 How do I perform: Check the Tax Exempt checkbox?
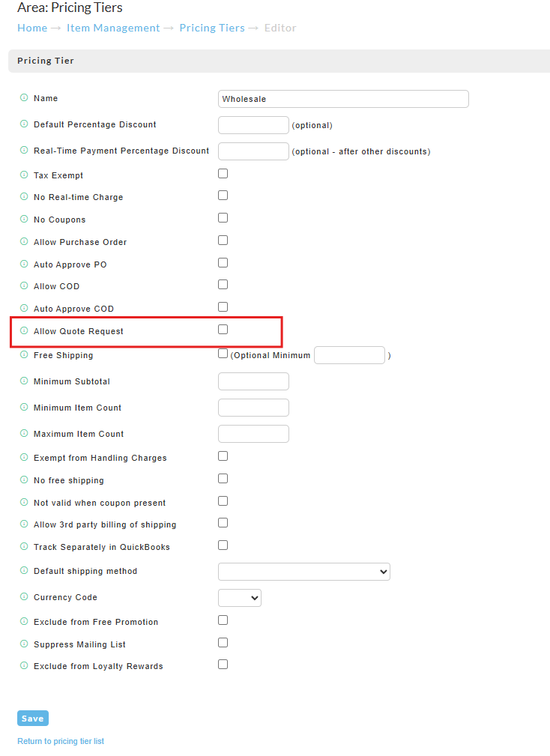223,174
